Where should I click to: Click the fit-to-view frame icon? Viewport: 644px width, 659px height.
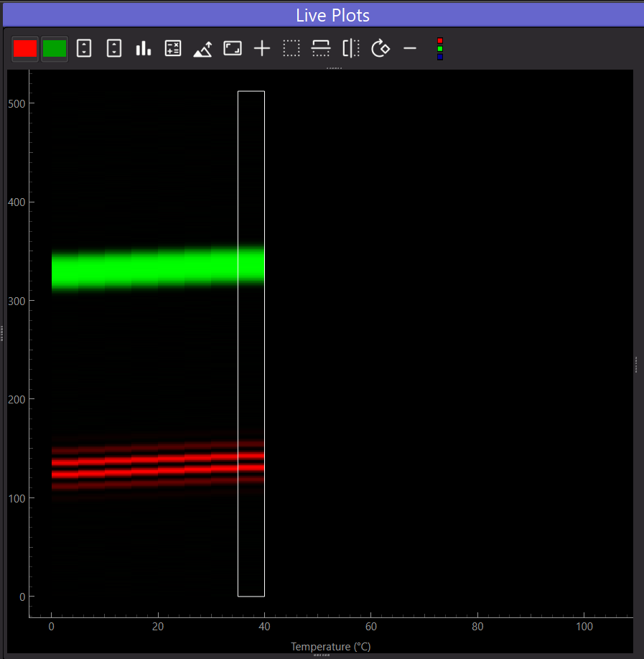tap(233, 48)
